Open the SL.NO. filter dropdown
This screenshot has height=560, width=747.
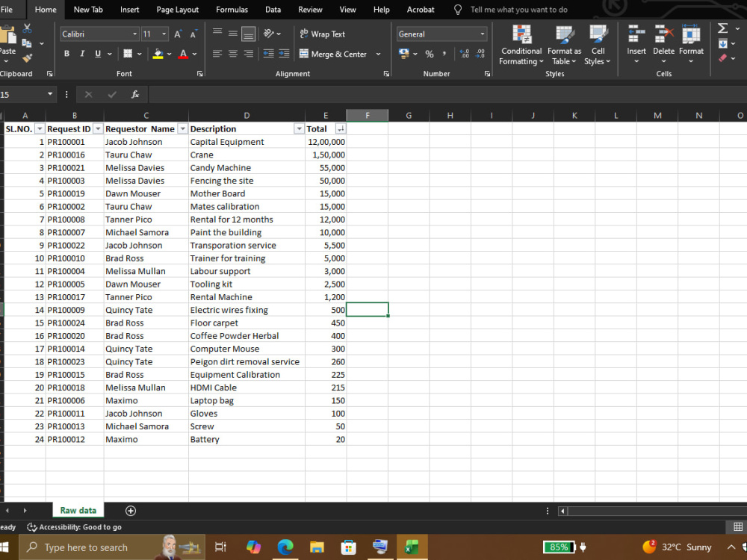(40, 129)
